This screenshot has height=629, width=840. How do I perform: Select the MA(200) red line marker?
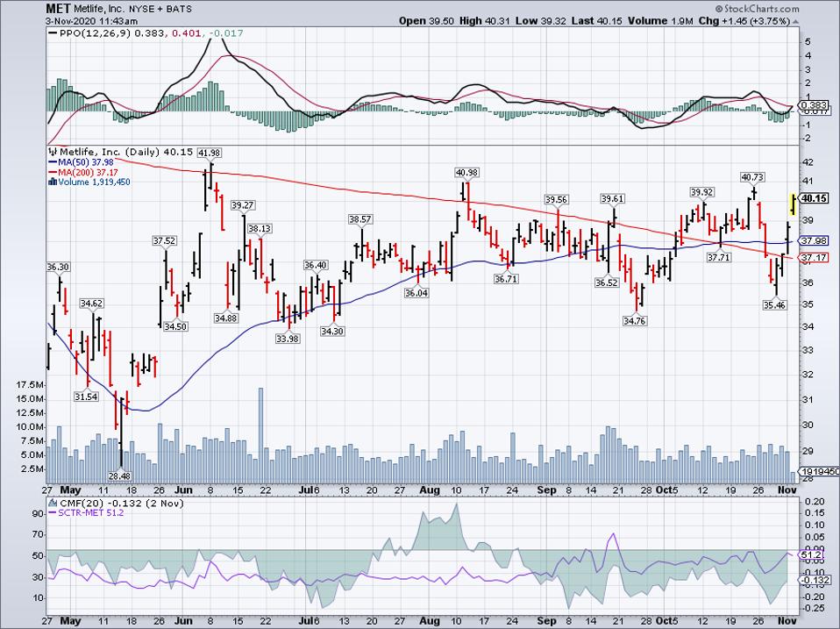pos(52,172)
